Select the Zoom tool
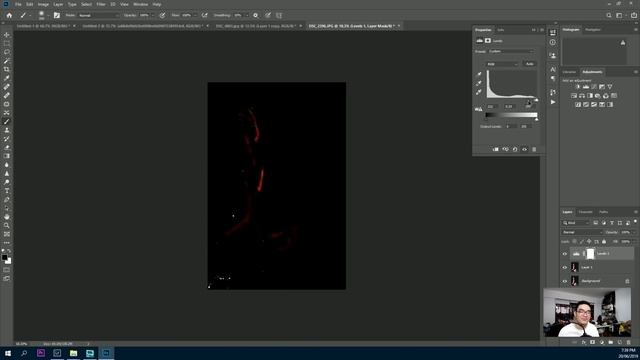 (7, 225)
